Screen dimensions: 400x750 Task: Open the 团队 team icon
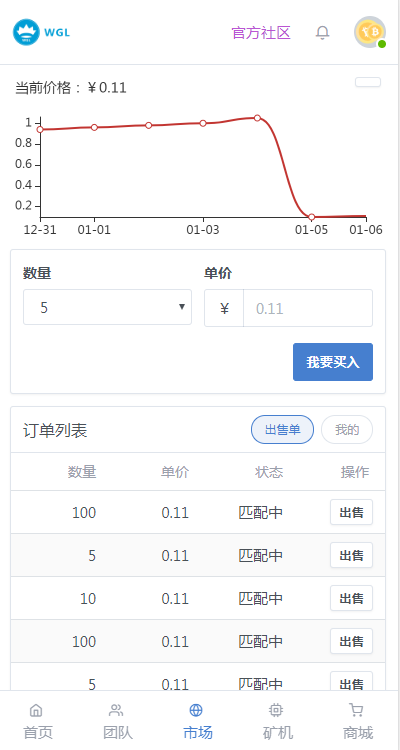click(x=116, y=710)
